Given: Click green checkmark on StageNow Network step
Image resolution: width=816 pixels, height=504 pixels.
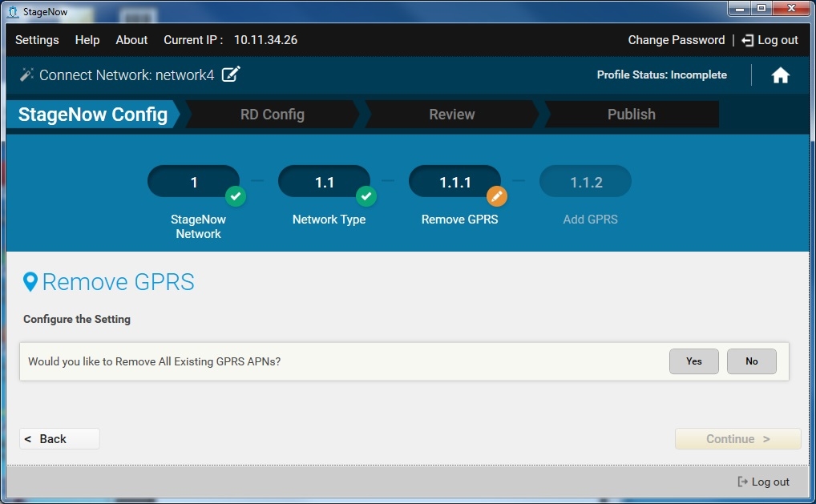Looking at the screenshot, I should tap(235, 196).
